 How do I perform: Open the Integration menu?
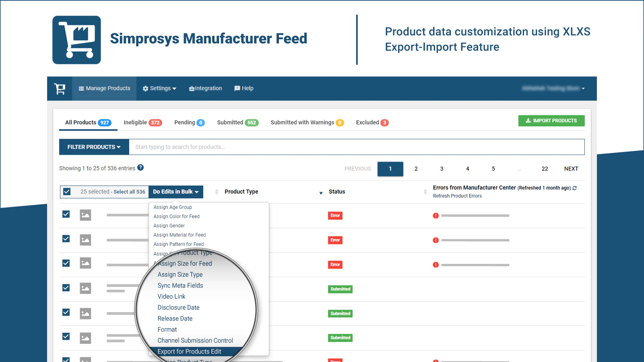tap(206, 88)
